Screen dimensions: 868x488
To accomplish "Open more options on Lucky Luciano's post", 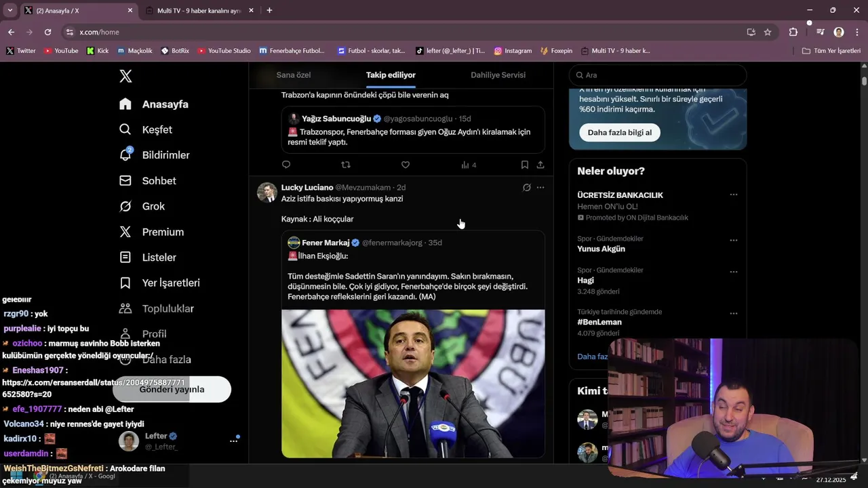I will click(x=540, y=188).
